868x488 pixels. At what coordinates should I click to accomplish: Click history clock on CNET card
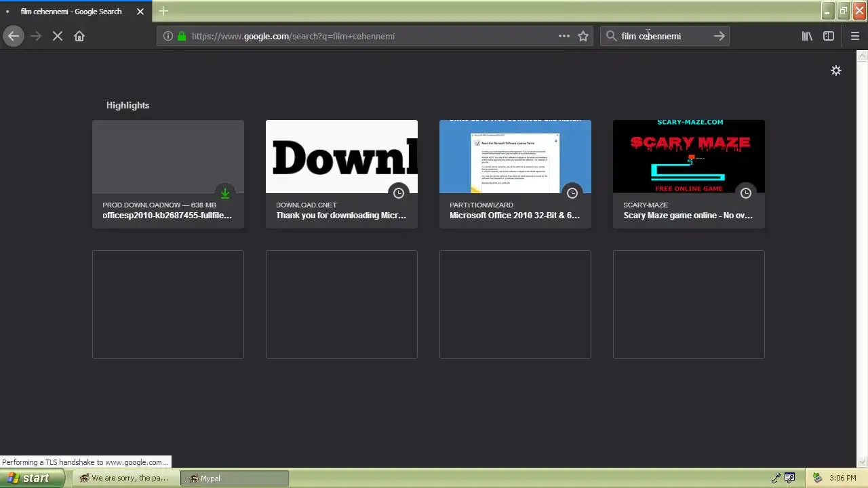(x=399, y=193)
